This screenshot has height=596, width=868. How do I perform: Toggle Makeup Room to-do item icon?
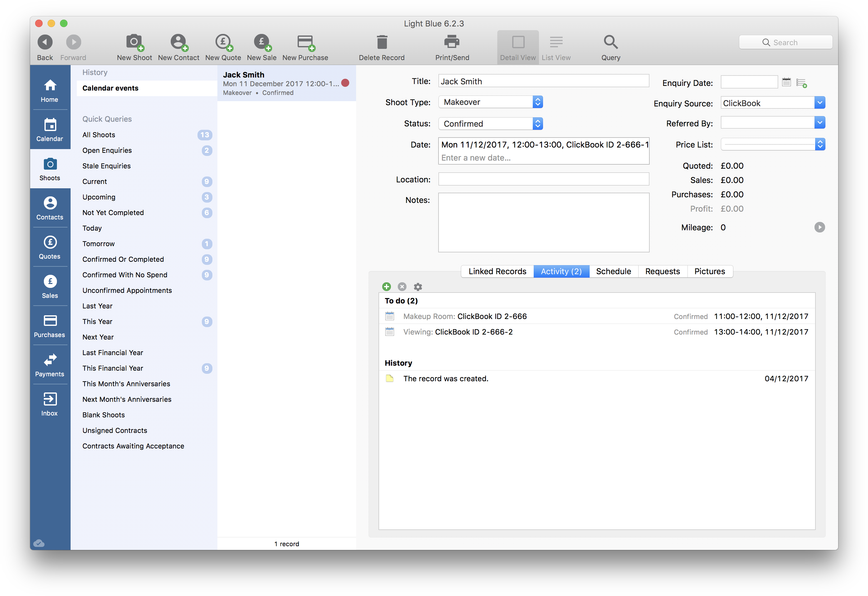tap(390, 316)
